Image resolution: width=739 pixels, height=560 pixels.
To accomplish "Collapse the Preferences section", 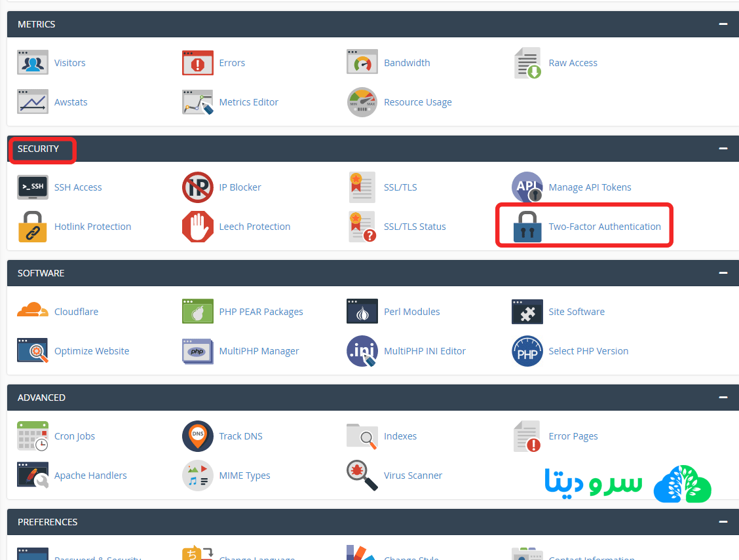I will coord(723,522).
